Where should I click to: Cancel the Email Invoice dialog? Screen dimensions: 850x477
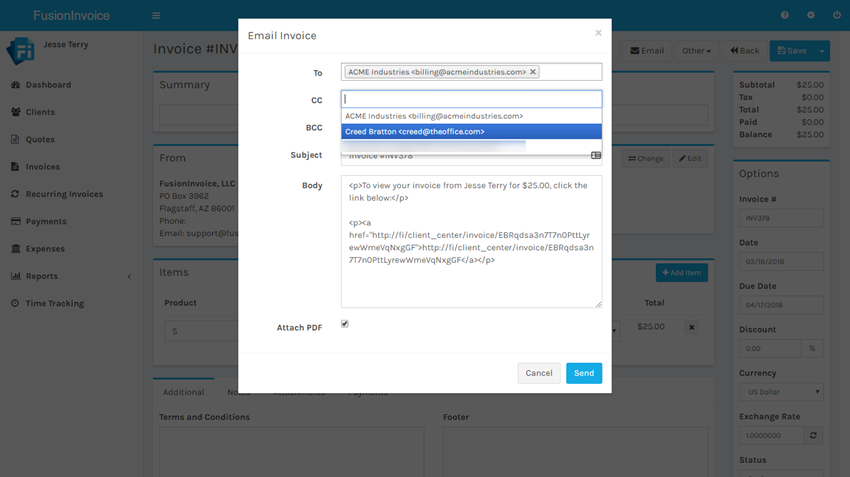click(539, 373)
